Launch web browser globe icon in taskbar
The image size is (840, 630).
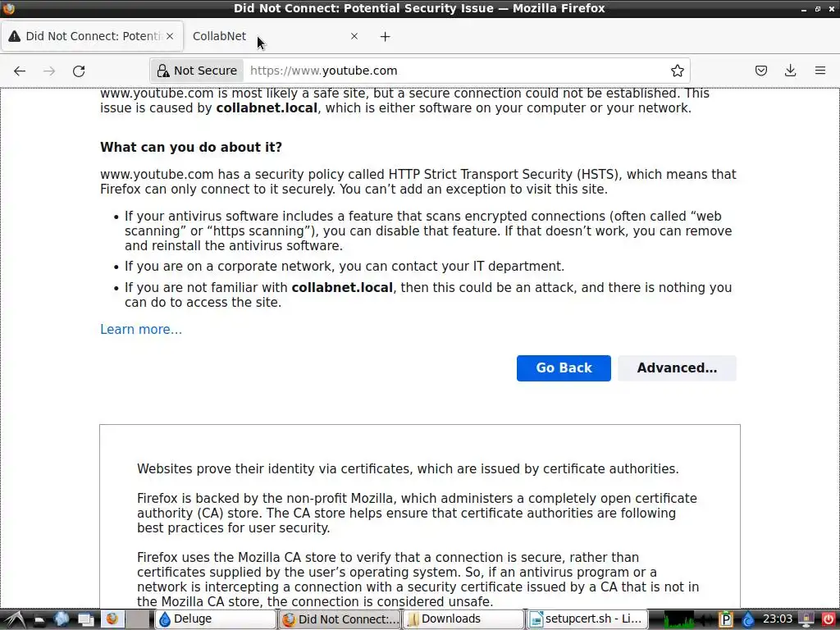pyautogui.click(x=62, y=619)
